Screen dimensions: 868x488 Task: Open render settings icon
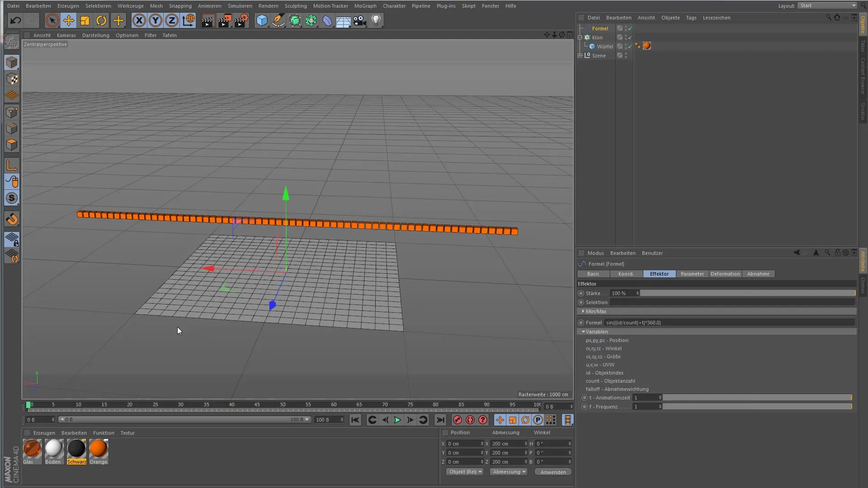[241, 20]
